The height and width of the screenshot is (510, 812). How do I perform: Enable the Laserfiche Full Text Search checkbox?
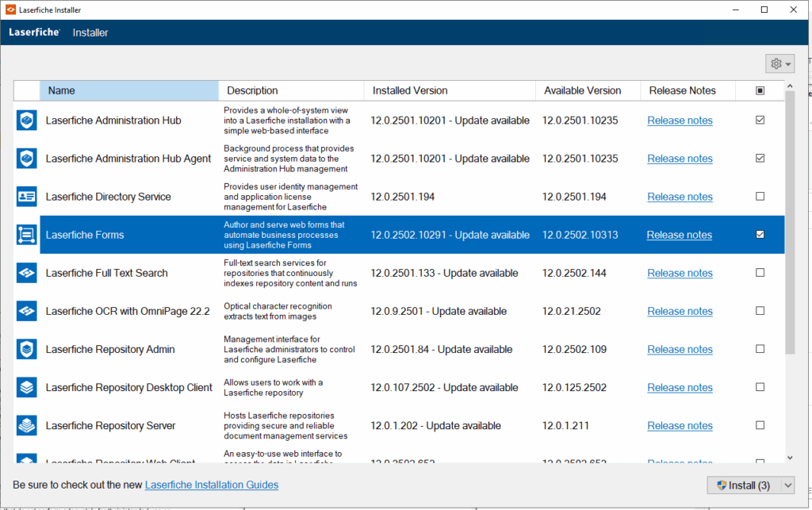(x=760, y=273)
